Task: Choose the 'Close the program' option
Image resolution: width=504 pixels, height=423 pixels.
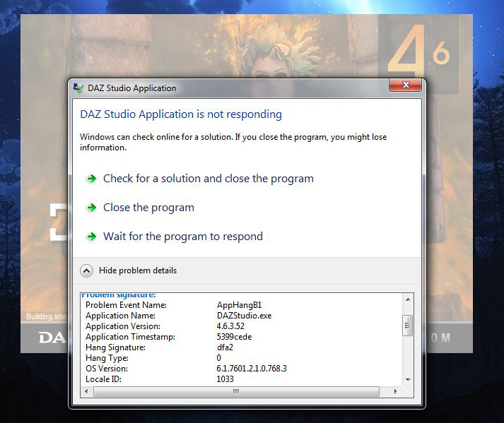Action: (x=148, y=208)
